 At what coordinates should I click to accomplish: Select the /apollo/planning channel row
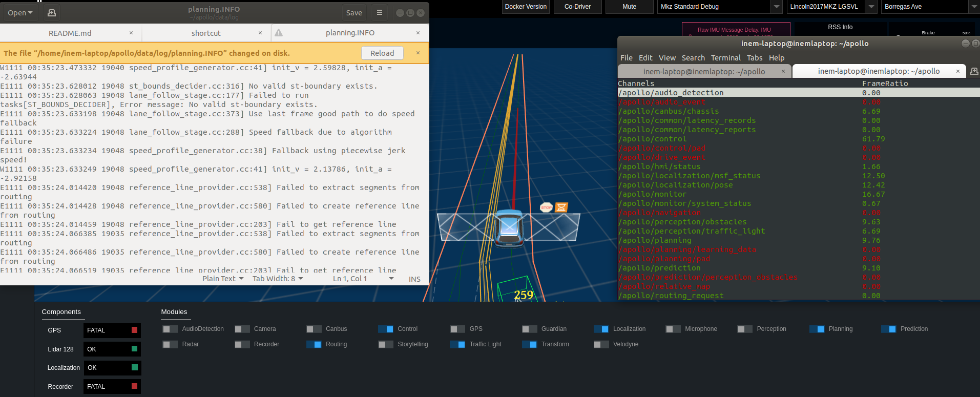(799, 240)
